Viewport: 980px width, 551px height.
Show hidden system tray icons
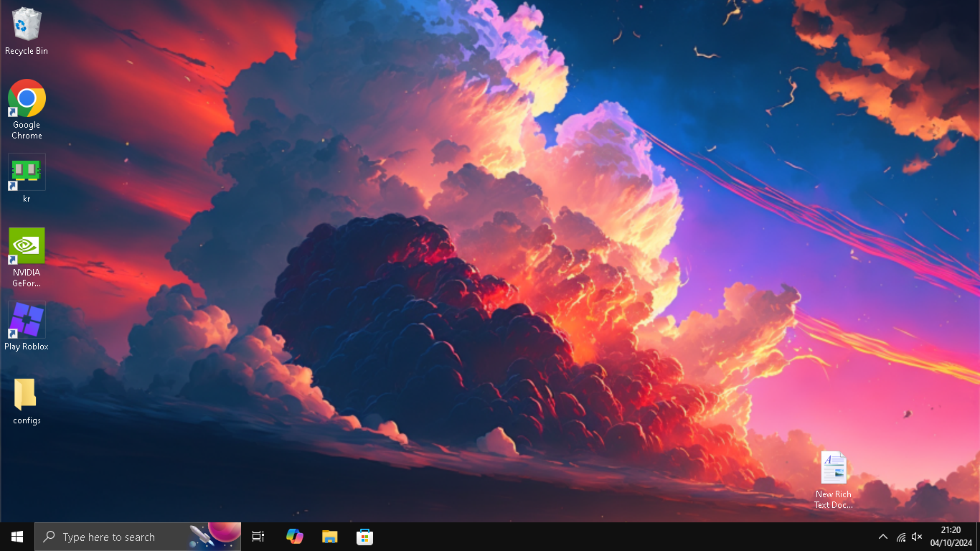click(x=883, y=537)
